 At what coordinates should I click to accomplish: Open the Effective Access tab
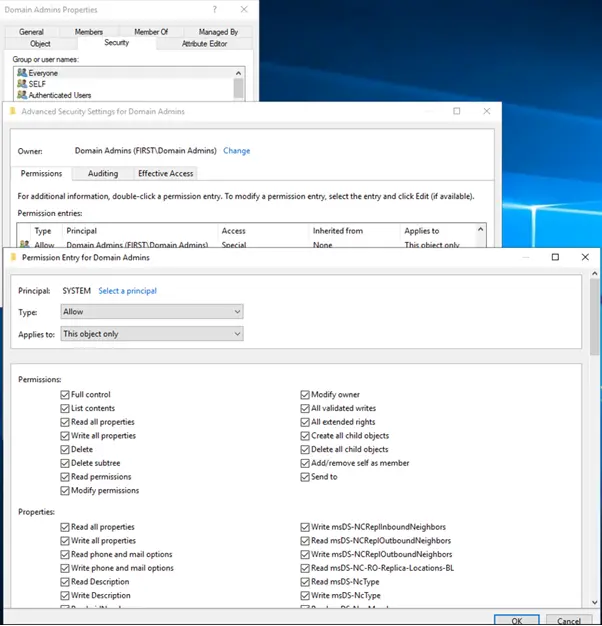pyautogui.click(x=165, y=173)
